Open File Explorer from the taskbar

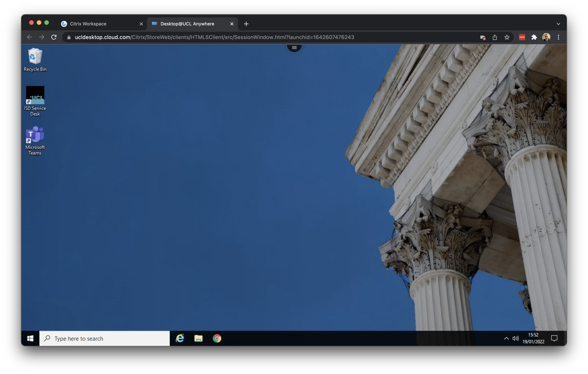click(x=198, y=338)
